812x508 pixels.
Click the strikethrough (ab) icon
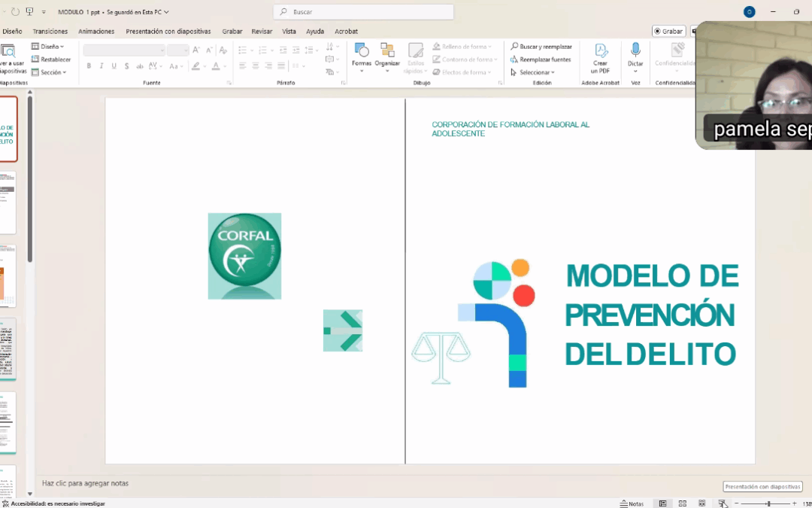click(x=140, y=66)
